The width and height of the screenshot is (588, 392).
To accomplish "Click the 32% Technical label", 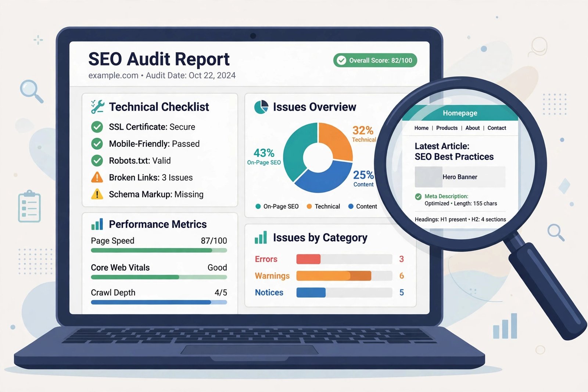I will (x=364, y=134).
